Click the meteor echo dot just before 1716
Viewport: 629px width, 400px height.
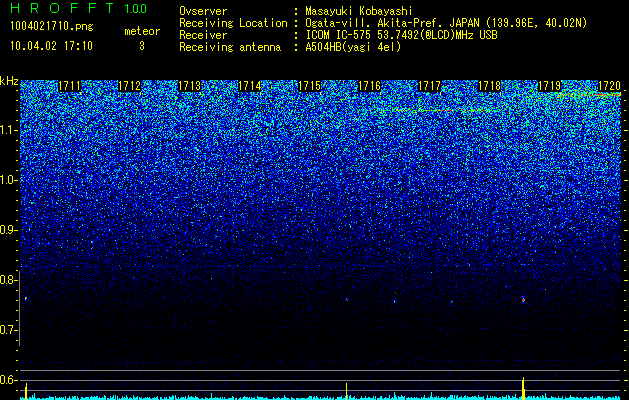(x=347, y=299)
